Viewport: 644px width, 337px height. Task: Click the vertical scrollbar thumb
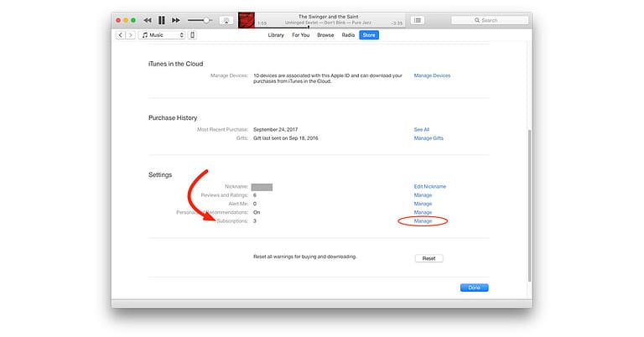pyautogui.click(x=529, y=205)
